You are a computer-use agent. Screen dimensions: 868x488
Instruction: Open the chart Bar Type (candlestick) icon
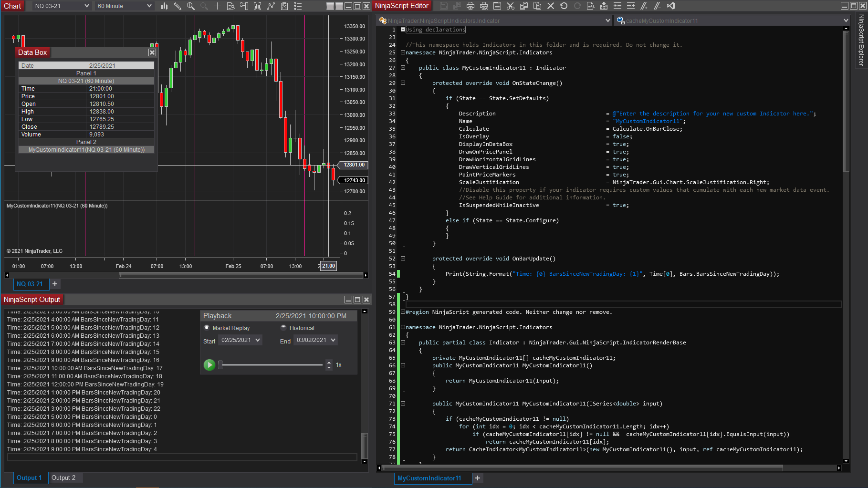tap(164, 6)
